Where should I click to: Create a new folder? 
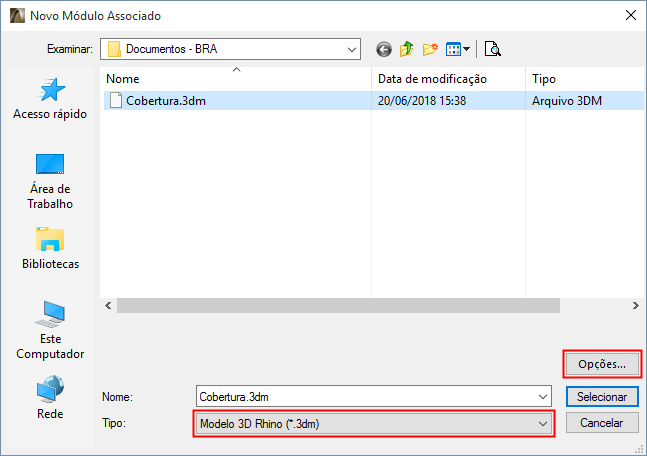tap(430, 50)
